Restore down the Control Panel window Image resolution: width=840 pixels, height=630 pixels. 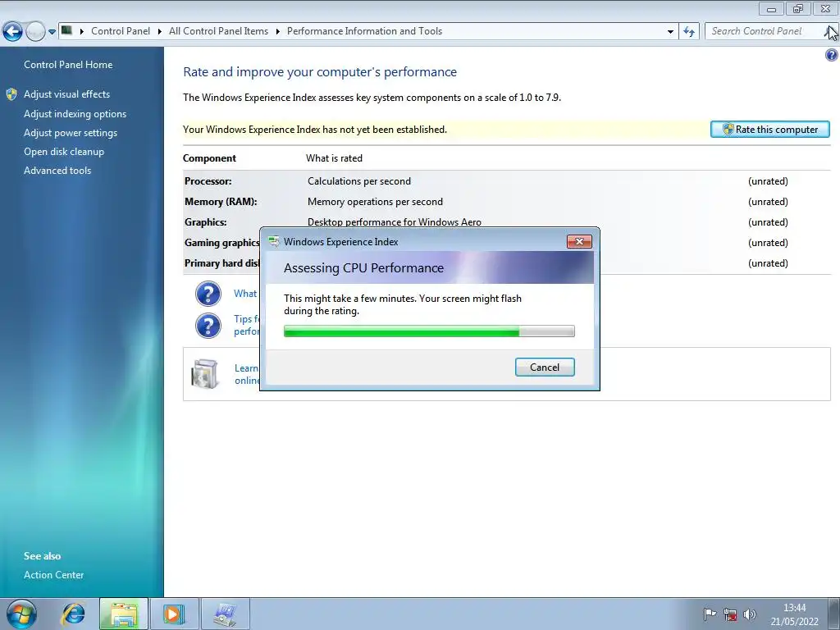click(x=798, y=8)
